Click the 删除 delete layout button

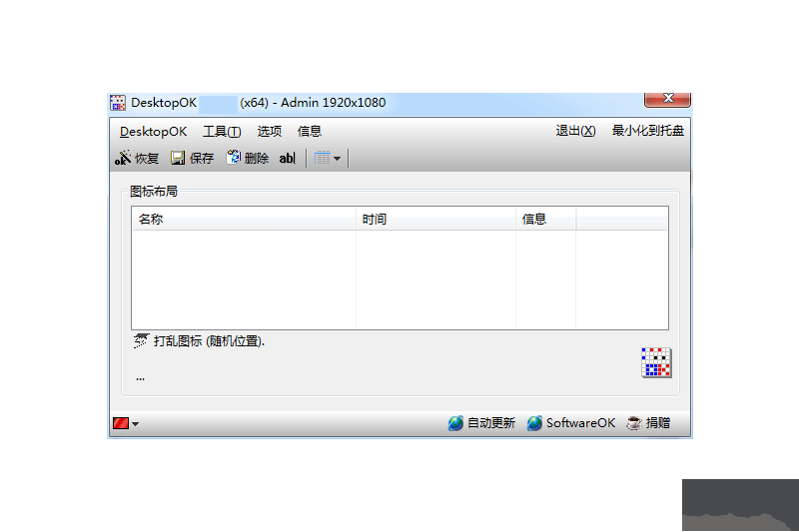coord(248,158)
